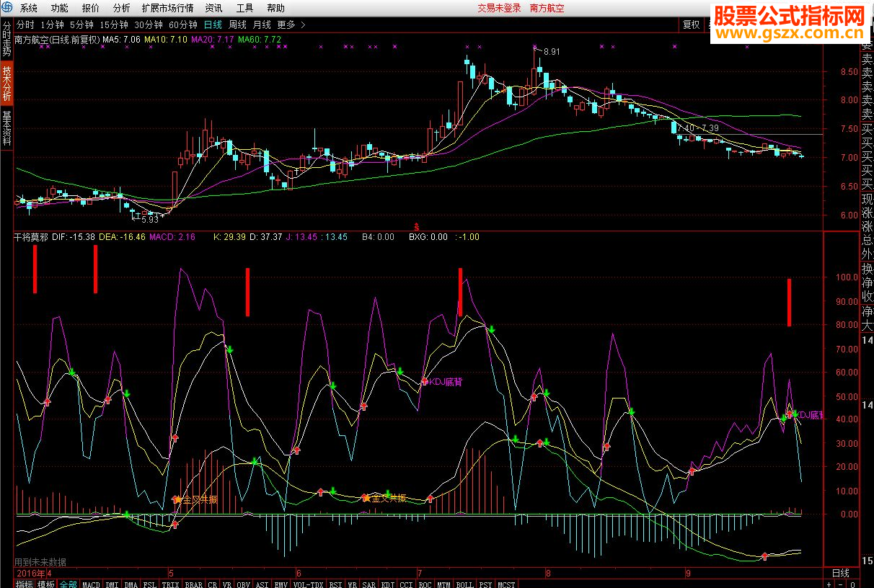Screen dimensions: 874x588
Task: Click the 日线 label at bottom right
Action: point(841,573)
